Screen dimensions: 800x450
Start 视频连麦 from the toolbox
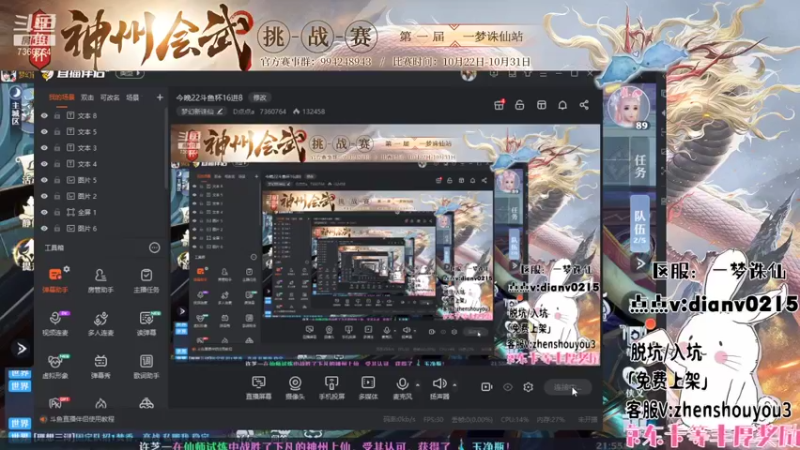[55, 322]
